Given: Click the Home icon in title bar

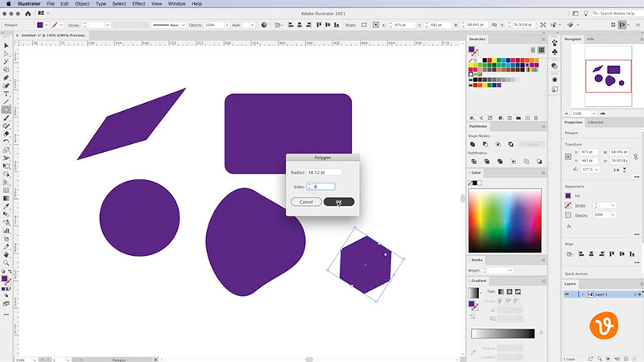Looking at the screenshot, I should pos(28,14).
